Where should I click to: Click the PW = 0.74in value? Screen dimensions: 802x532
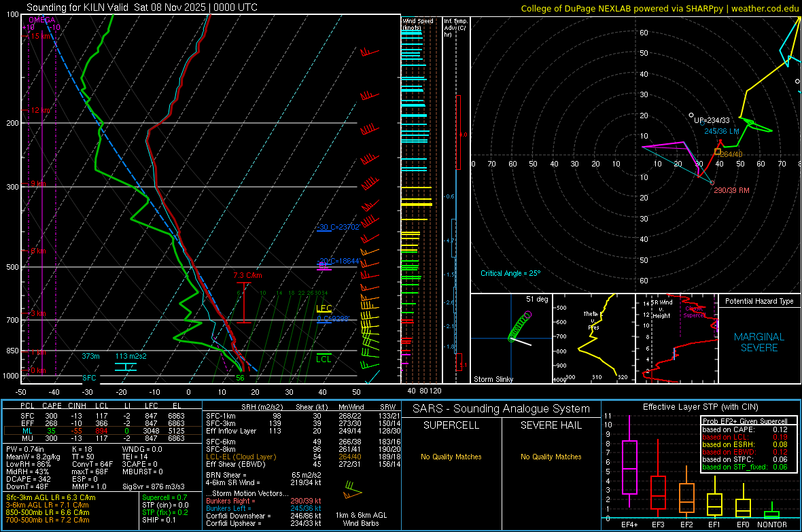click(x=24, y=449)
